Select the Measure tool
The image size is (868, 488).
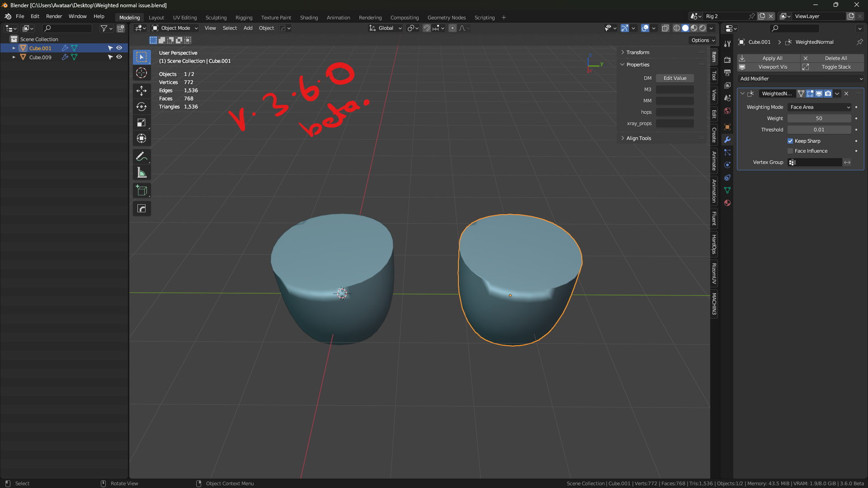(x=142, y=172)
